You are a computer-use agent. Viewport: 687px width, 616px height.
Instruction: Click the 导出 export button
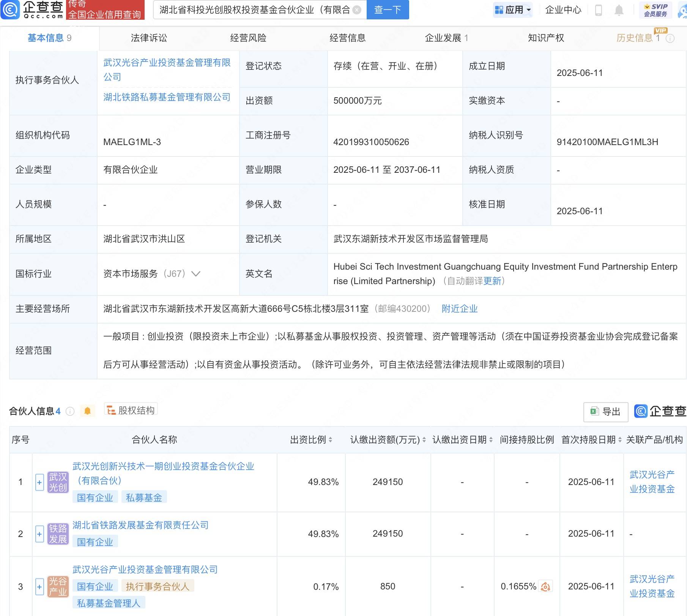tap(606, 412)
